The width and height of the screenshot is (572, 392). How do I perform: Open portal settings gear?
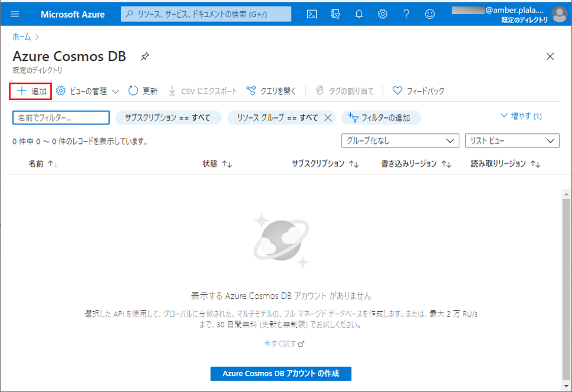click(x=382, y=14)
